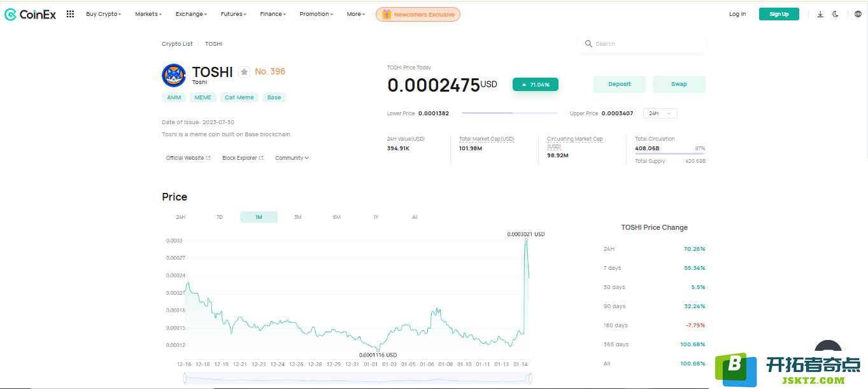Click the Swap button
The image size is (868, 389).
(679, 84)
